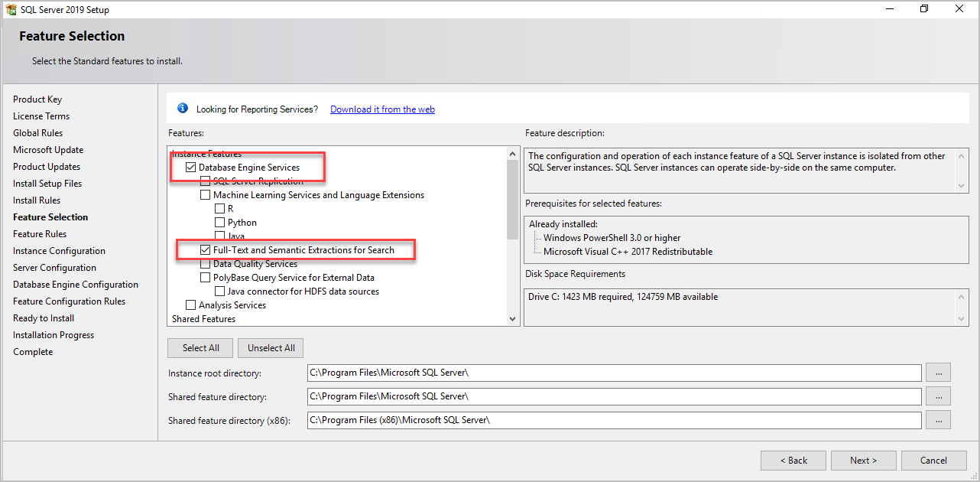Click the SQL Server Setup title bar icon
This screenshot has width=980, height=482.
point(11,8)
